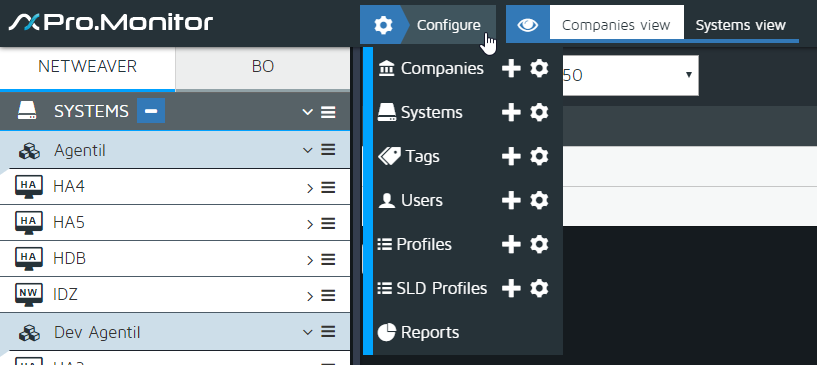Collapse the Dev Agentil group chevron
Screen dimensions: 817x365
(x=307, y=332)
